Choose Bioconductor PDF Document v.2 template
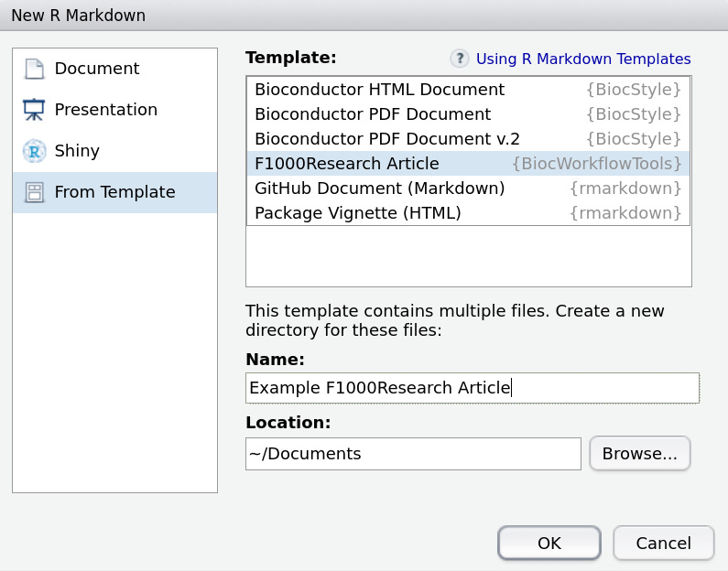The height and width of the screenshot is (571, 728). pyautogui.click(x=387, y=139)
